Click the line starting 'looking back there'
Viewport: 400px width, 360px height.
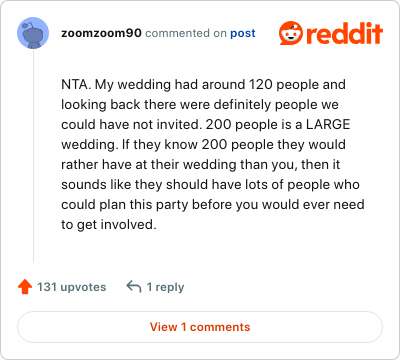point(200,105)
